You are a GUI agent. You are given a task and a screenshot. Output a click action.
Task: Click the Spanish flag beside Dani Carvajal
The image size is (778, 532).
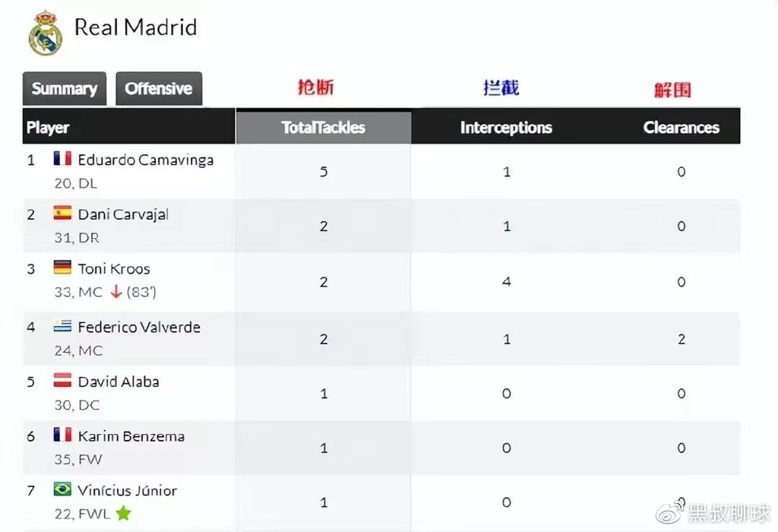pos(62,214)
